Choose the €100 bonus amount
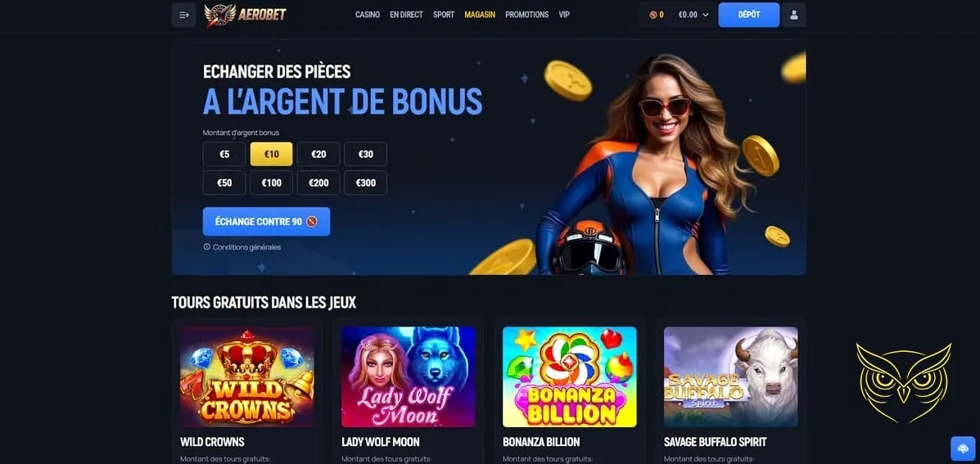The image size is (980, 464). (x=271, y=183)
